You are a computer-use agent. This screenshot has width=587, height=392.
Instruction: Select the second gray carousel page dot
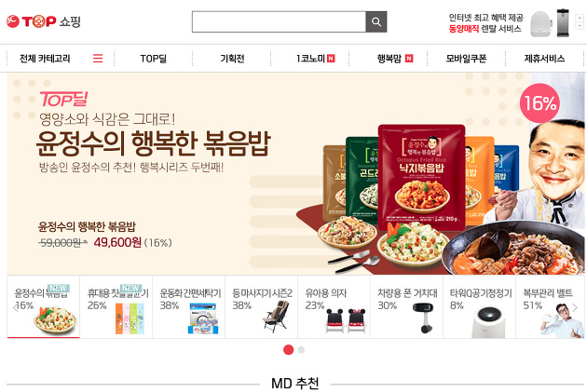[301, 350]
